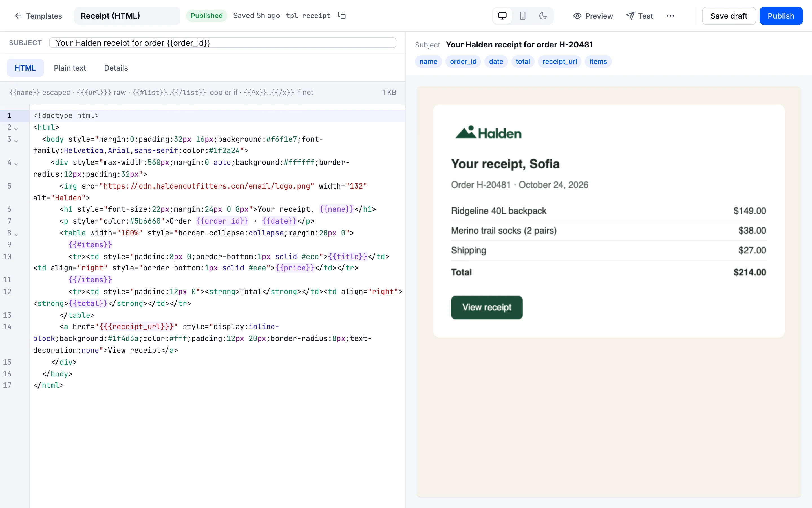
Task: Select the items variable chip
Action: [x=598, y=62]
